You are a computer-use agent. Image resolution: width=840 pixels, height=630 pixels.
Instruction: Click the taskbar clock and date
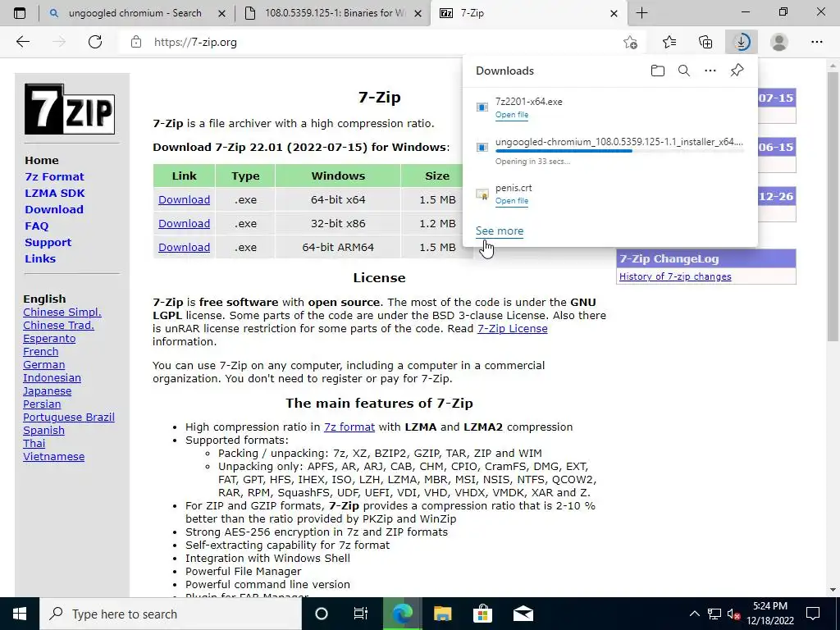[769, 614]
